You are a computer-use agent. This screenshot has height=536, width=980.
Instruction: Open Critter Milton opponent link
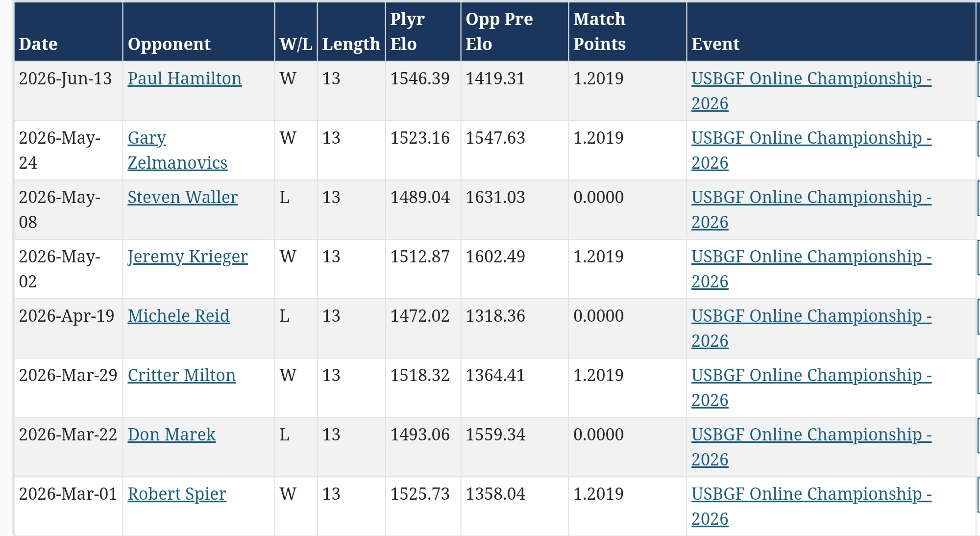click(181, 375)
